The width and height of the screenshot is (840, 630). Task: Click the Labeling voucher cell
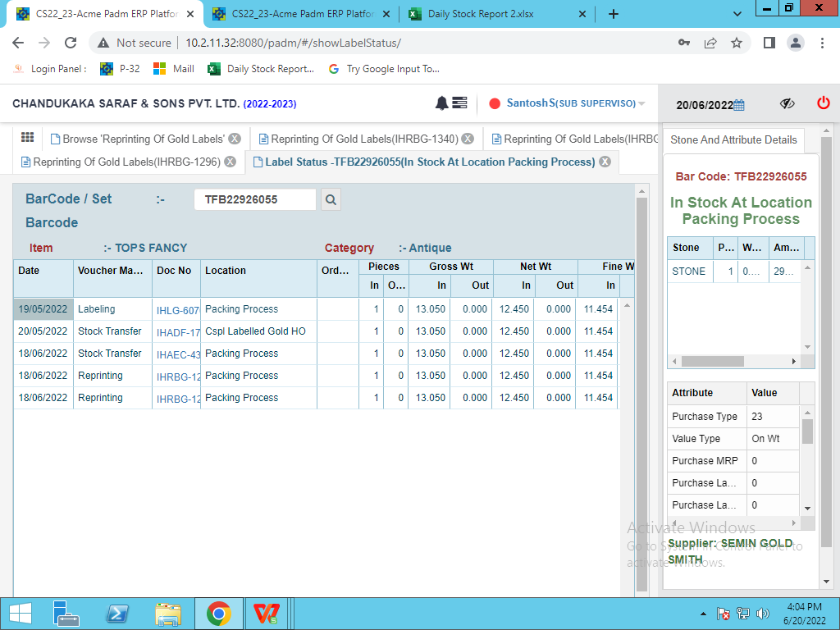click(x=112, y=309)
